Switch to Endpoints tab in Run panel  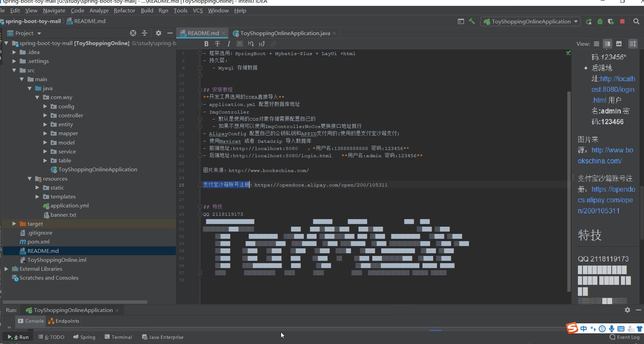64,321
